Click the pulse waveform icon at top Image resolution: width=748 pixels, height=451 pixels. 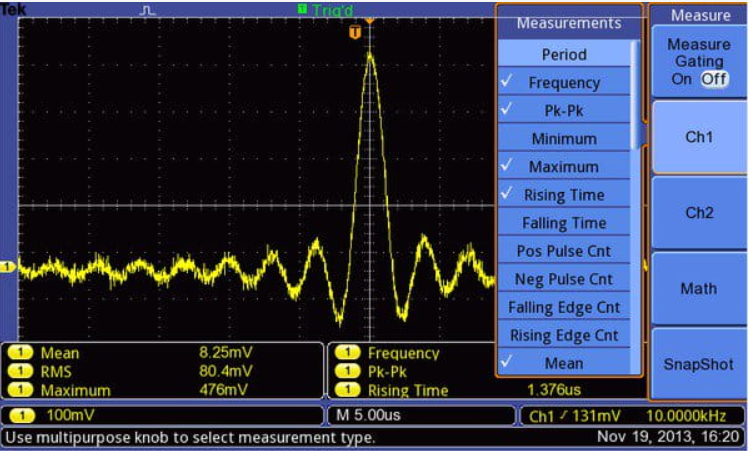pyautogui.click(x=147, y=10)
